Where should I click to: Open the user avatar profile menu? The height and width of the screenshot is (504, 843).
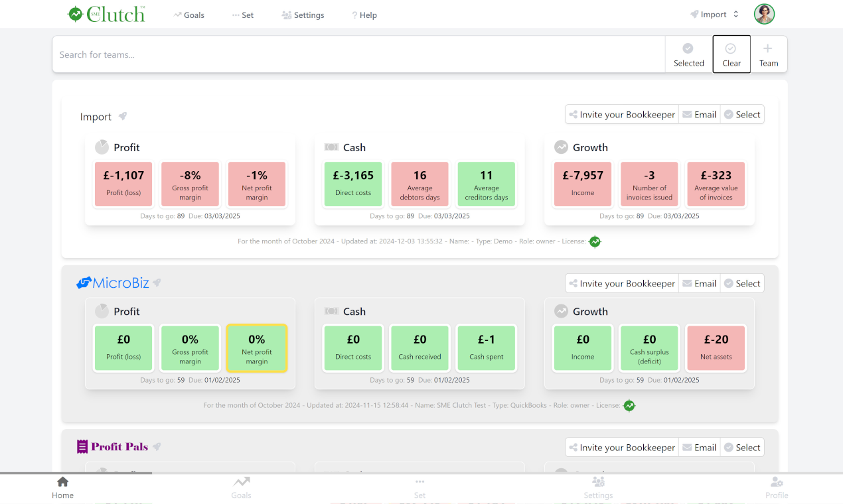pos(765,14)
